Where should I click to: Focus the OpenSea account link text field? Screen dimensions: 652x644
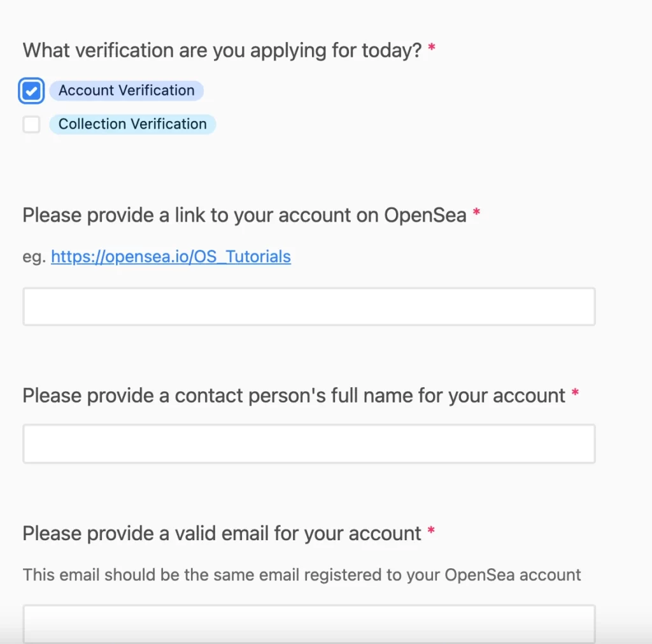[x=309, y=306]
